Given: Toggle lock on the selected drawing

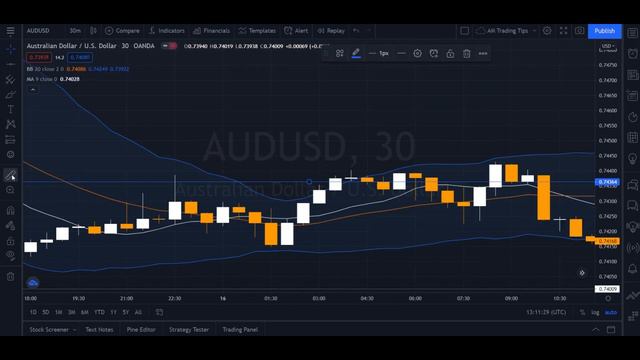Looking at the screenshot, I should 450,53.
